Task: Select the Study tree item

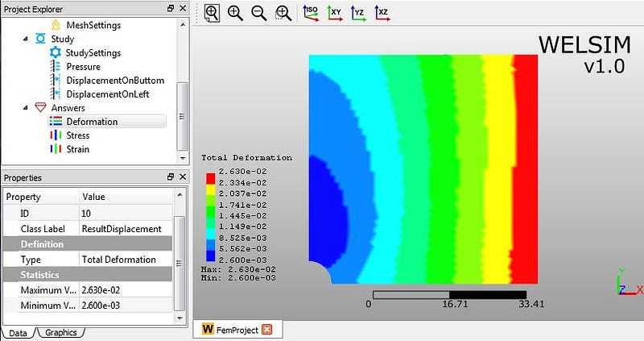Action: 63,39
